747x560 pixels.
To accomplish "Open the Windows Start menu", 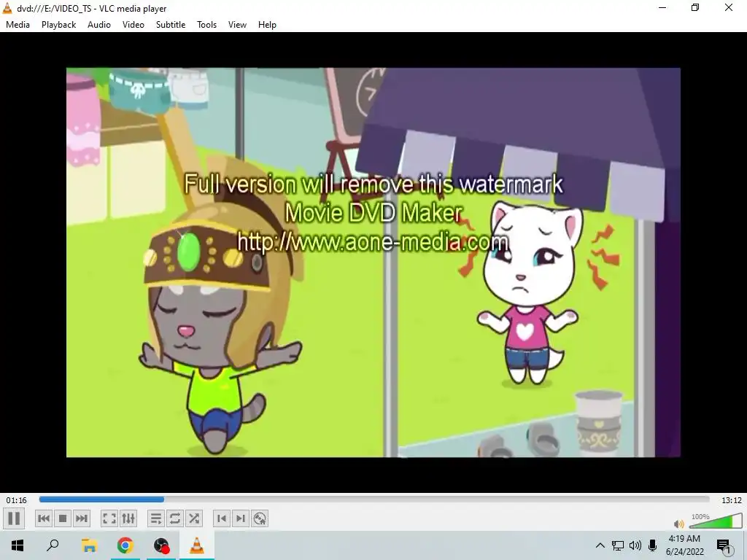I will (x=18, y=545).
